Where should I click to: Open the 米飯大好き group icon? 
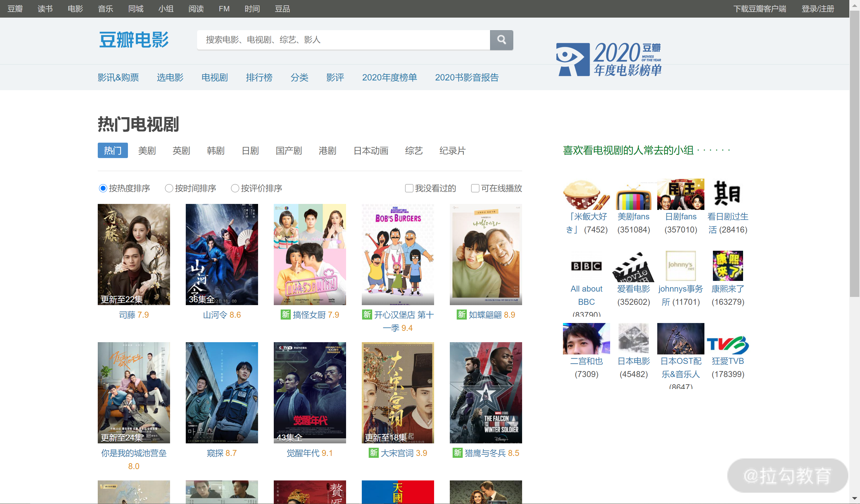click(586, 194)
